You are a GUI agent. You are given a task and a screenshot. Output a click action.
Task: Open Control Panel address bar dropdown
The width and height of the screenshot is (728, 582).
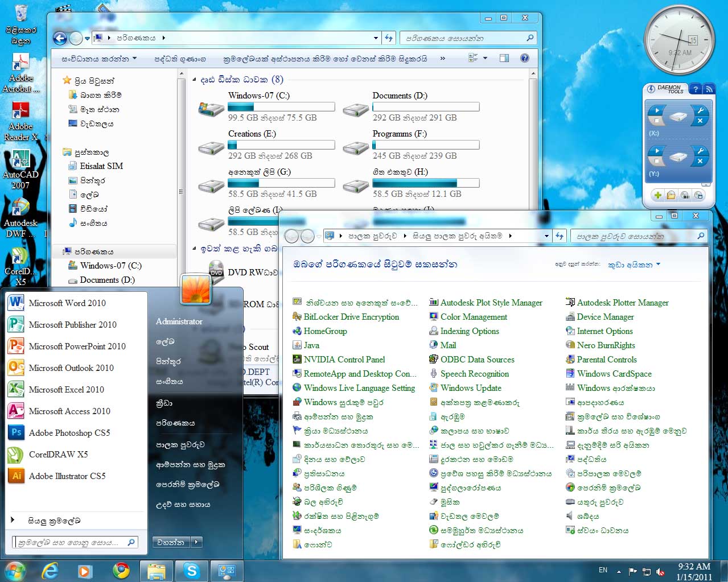click(x=546, y=236)
